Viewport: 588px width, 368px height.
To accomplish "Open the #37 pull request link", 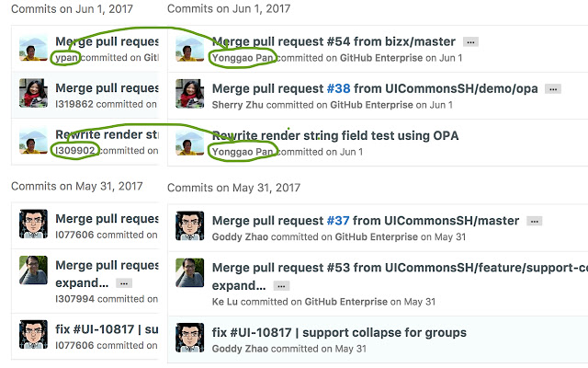I will tap(338, 221).
